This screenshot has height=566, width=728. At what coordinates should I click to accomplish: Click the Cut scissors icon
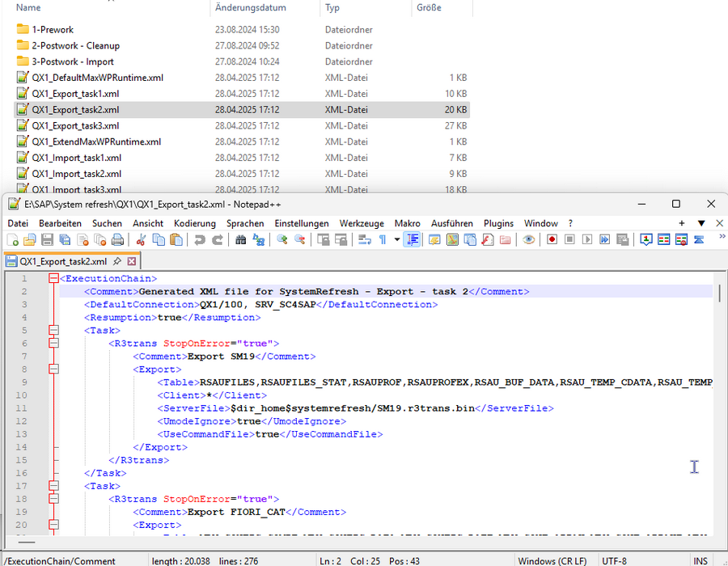click(141, 240)
